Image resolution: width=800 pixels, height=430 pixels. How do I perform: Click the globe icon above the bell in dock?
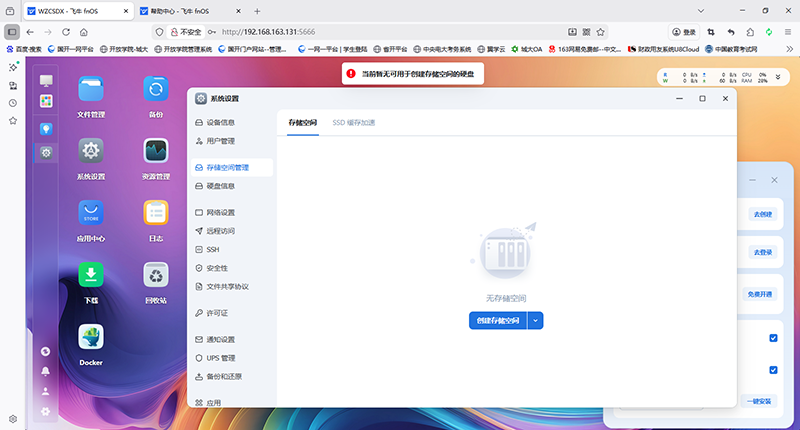coord(45,351)
